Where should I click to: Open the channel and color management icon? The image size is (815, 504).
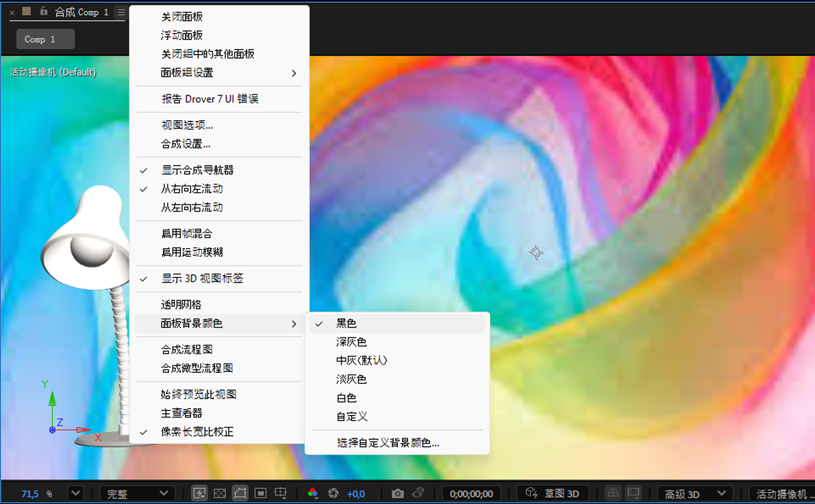tap(313, 493)
